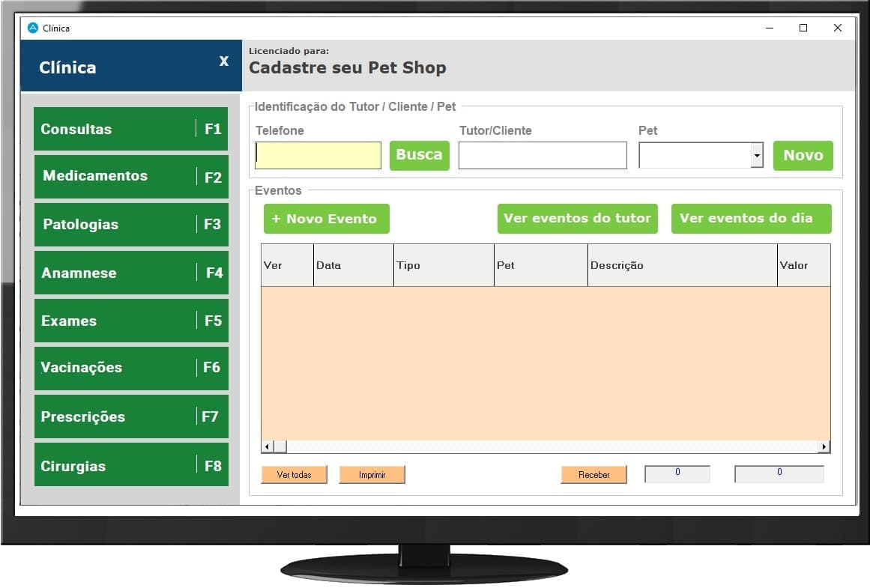This screenshot has height=588, width=870.
Task: Click Ver eventos do tutor
Action: click(577, 219)
